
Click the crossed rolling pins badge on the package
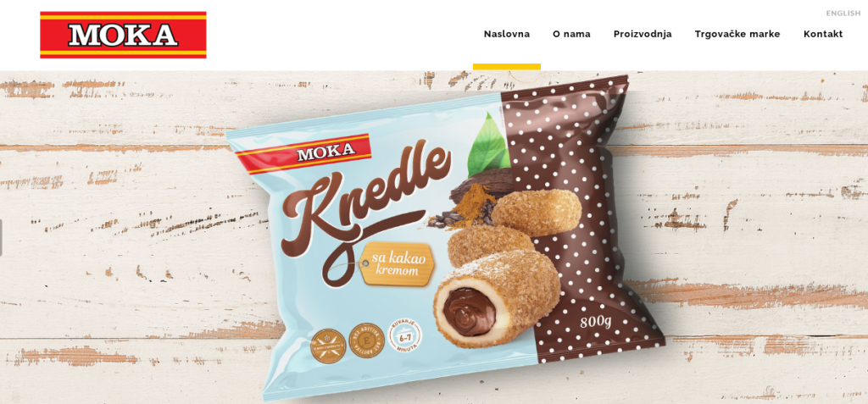point(328,346)
